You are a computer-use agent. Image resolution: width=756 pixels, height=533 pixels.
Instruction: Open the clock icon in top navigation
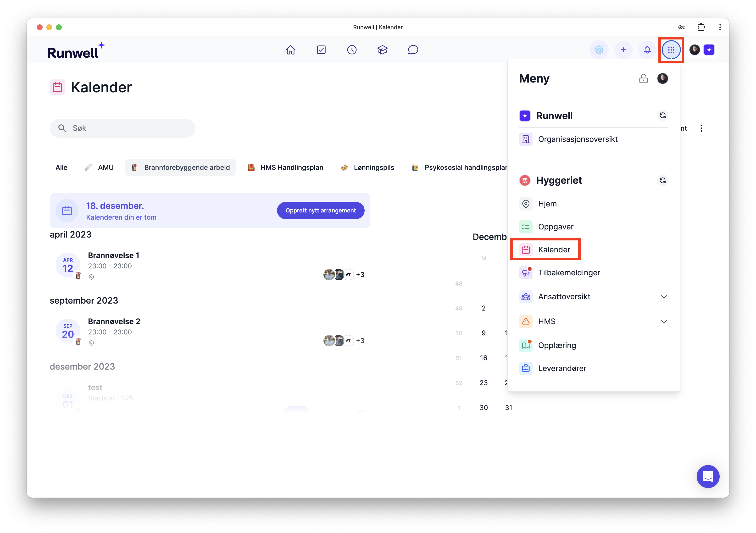tap(352, 50)
